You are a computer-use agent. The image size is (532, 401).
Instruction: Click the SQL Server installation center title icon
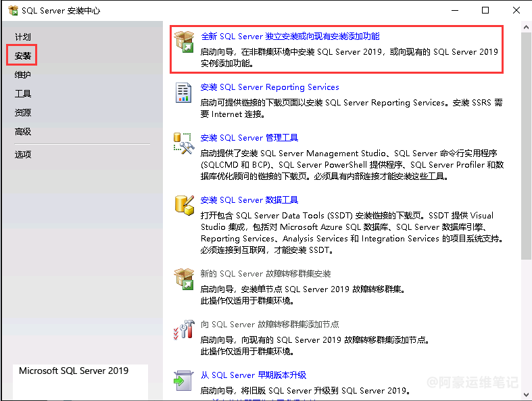coord(13,11)
